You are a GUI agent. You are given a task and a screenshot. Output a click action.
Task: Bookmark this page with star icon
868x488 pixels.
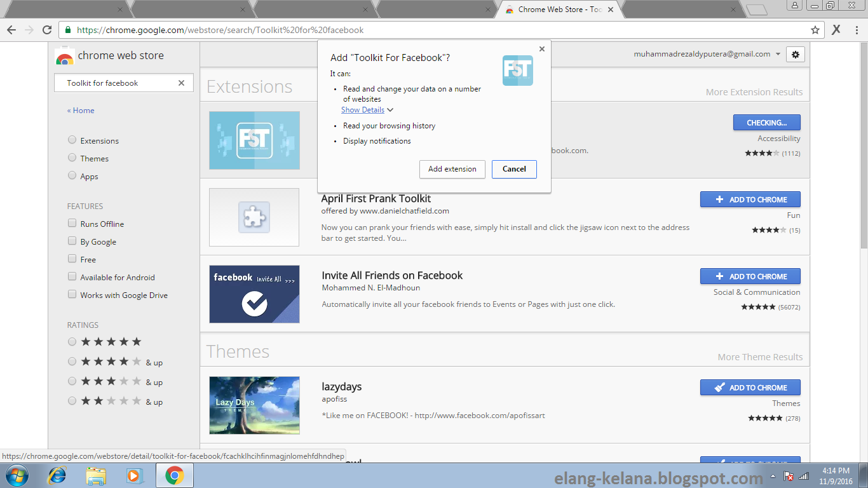[815, 30]
